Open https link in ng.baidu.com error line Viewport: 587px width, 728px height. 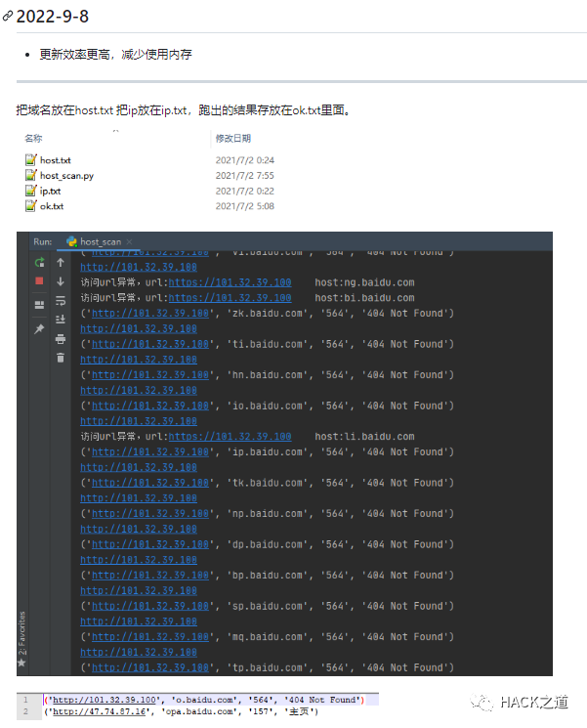point(230,282)
